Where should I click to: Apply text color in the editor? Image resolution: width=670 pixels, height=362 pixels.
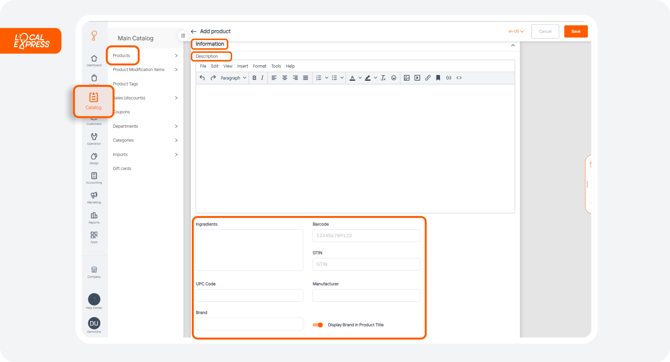pyautogui.click(x=352, y=78)
